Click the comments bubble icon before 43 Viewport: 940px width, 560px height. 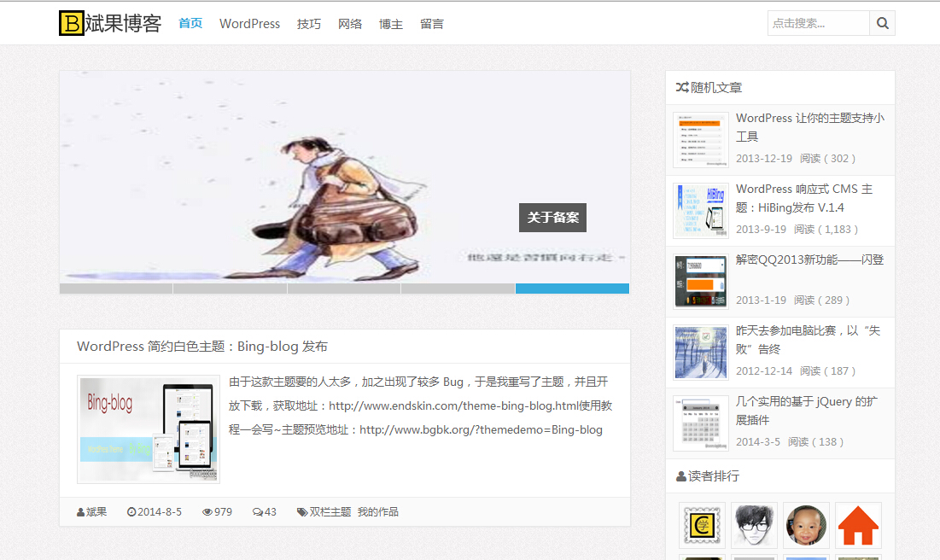click(x=258, y=512)
